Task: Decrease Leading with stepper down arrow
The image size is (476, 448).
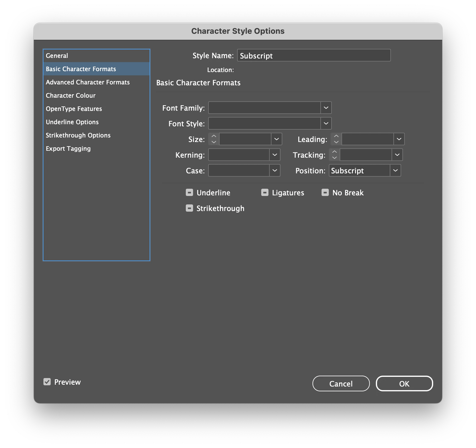Action: [x=336, y=142]
